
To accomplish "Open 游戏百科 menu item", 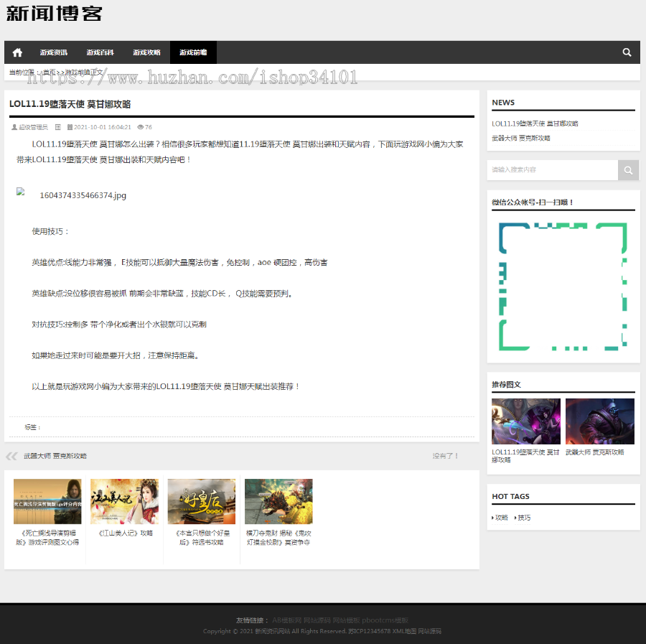I will [100, 52].
